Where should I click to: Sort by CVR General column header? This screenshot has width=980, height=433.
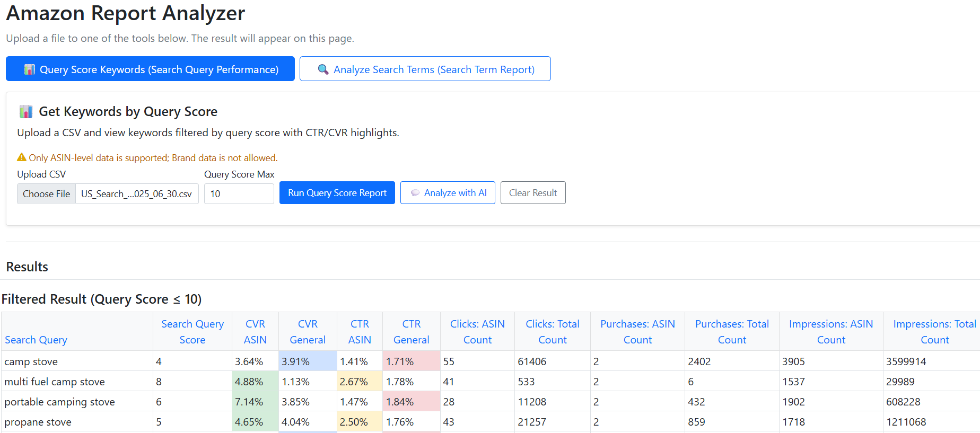click(308, 332)
